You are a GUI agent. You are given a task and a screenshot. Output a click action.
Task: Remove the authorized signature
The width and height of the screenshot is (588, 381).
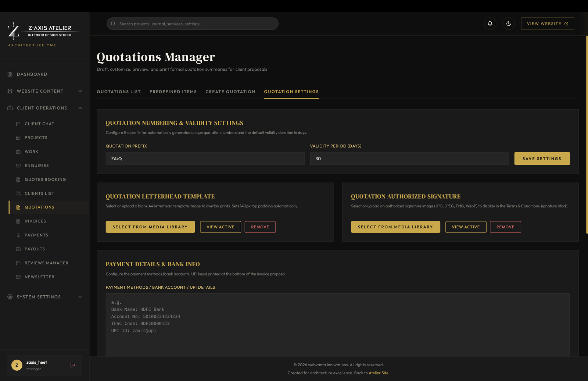pos(505,227)
